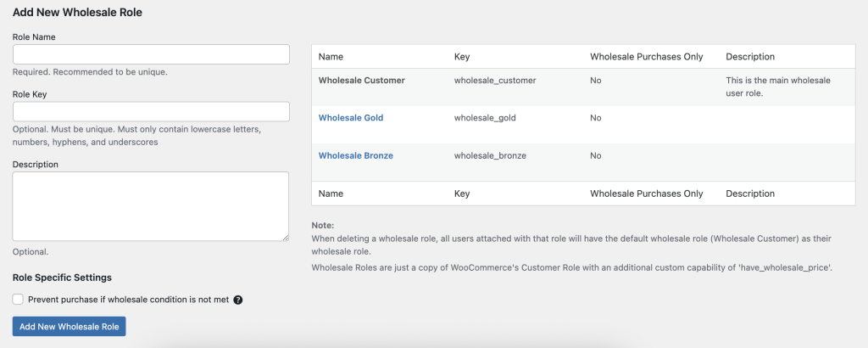
Task: Click the Add New Wholesale Role button
Action: (x=70, y=327)
